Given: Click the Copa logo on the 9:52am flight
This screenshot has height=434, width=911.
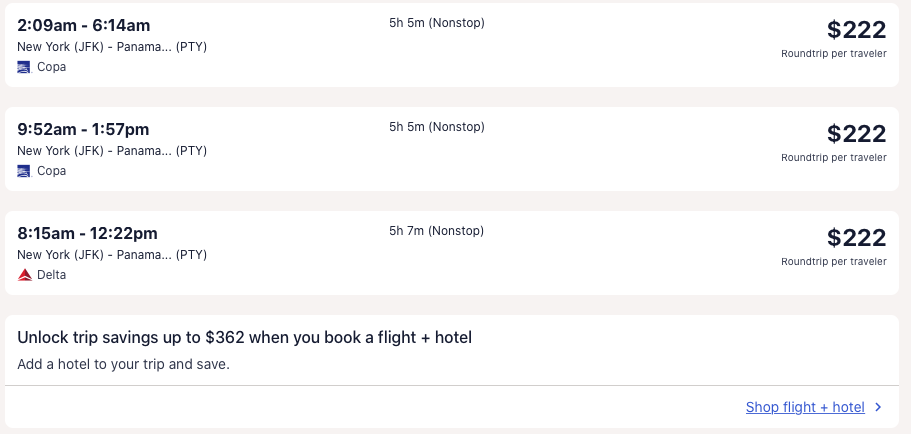Looking at the screenshot, I should (24, 171).
